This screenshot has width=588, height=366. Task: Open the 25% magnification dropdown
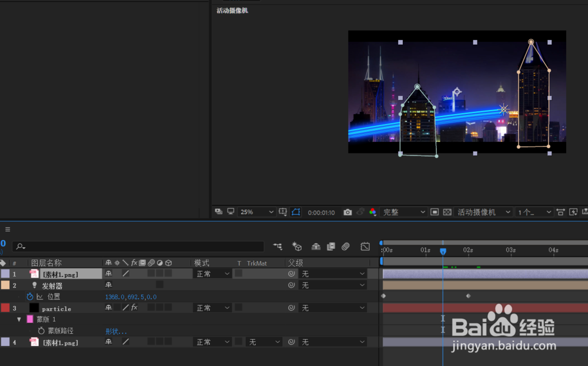tap(256, 212)
